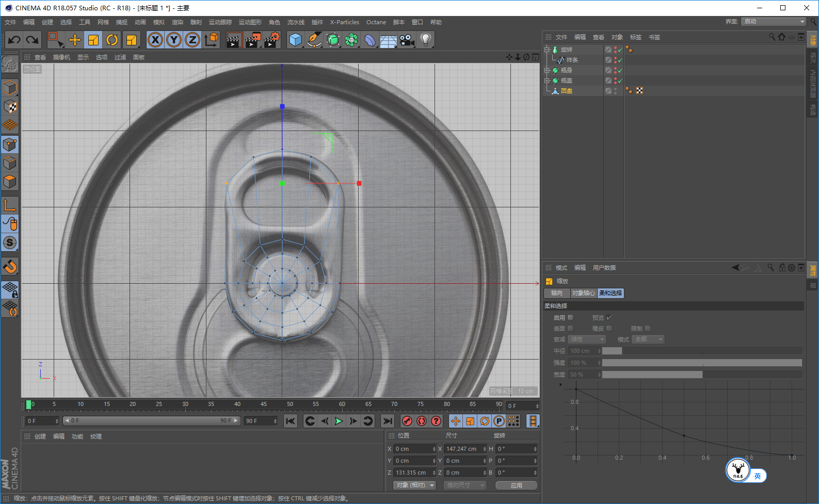Add a Camera object
This screenshot has height=504, width=819.
(x=407, y=40)
